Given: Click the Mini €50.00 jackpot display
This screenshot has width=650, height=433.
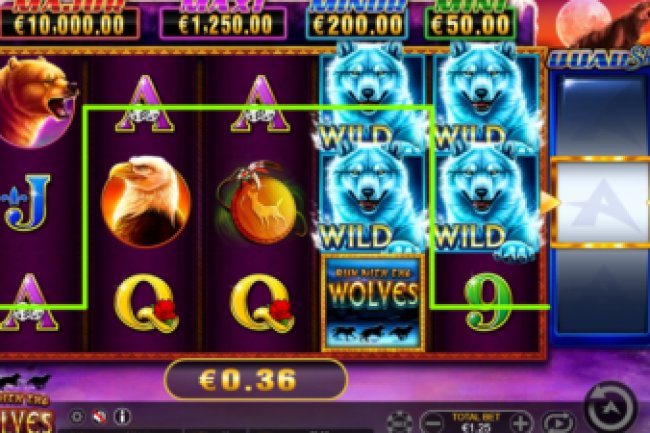Looking at the screenshot, I should point(471,22).
